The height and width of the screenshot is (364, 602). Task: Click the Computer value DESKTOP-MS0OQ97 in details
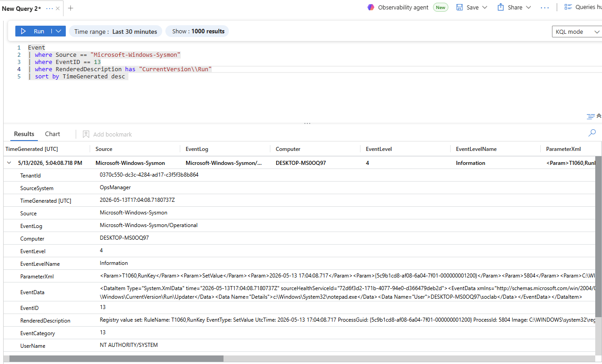pos(124,238)
